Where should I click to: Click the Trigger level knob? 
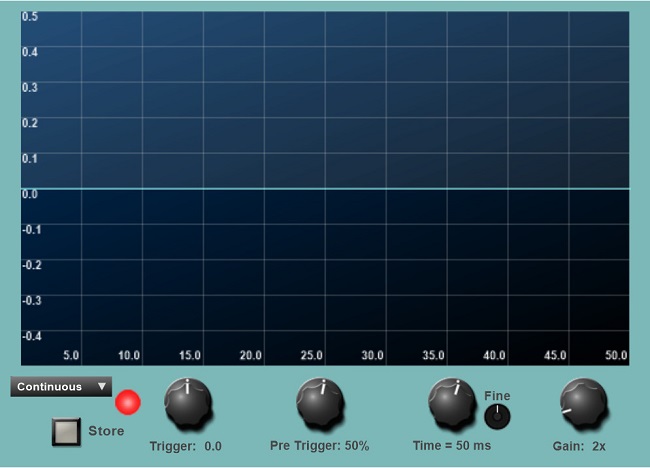[x=188, y=403]
